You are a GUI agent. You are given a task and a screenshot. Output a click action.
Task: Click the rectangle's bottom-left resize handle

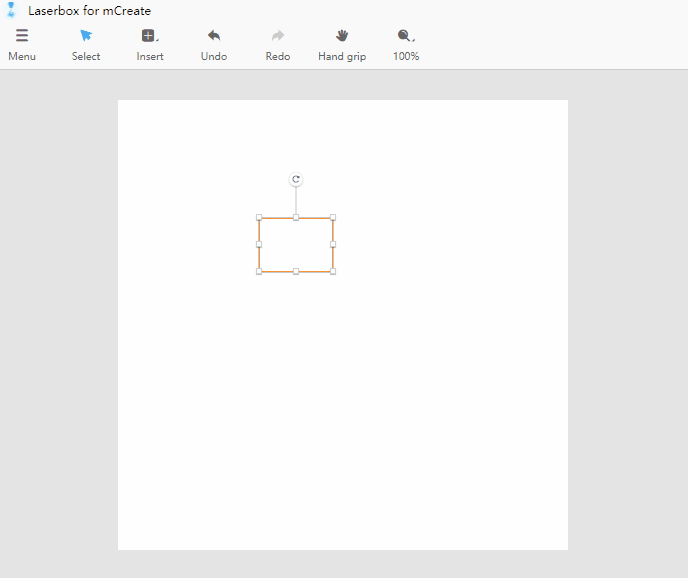click(x=259, y=272)
